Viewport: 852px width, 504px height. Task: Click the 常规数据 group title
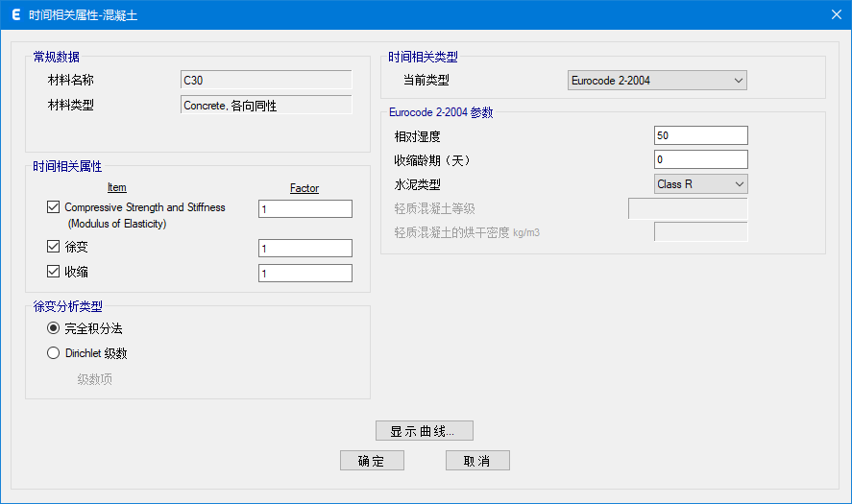point(56,57)
